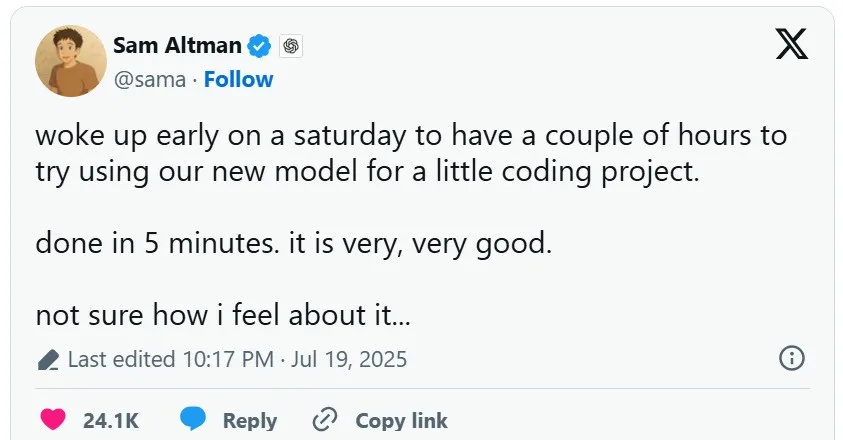Click the "woke up early" tweet paragraph
Screen dimensions: 843x440
(x=410, y=152)
